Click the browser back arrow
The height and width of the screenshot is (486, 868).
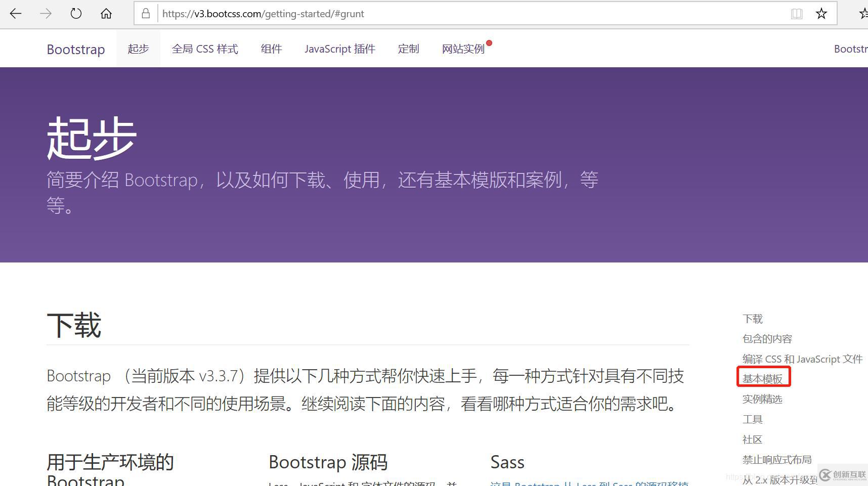coord(16,14)
